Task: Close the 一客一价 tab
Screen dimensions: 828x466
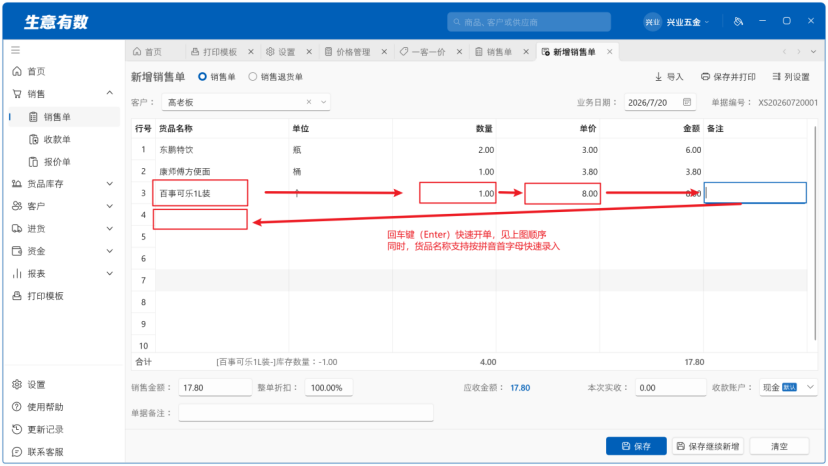Action: click(459, 52)
